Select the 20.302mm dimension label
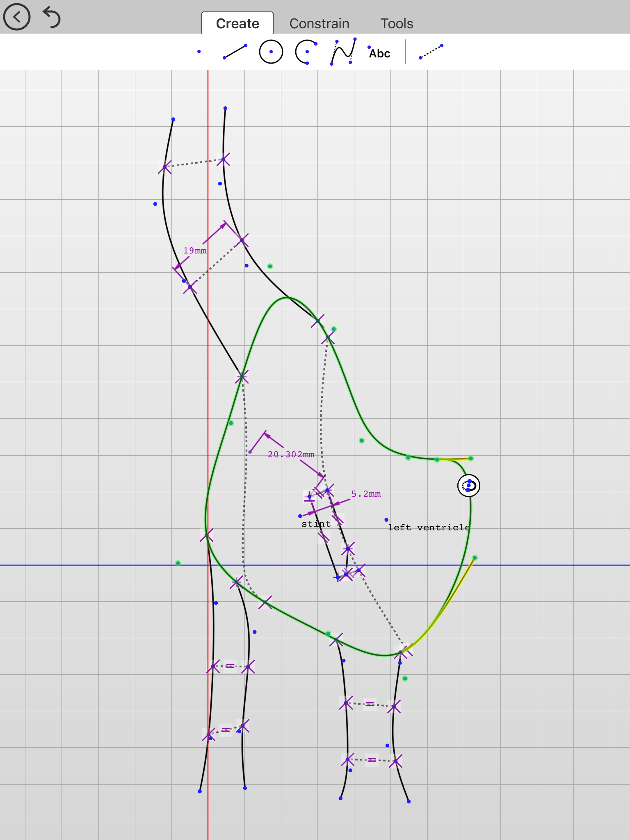 coord(291,454)
